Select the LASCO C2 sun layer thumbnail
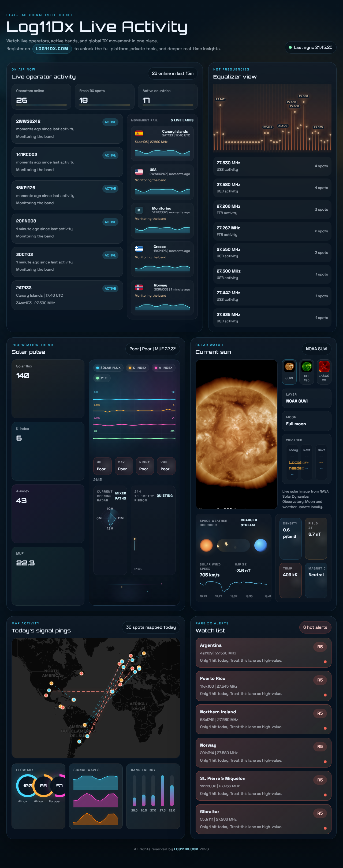The height and width of the screenshot is (868, 343). coord(324,372)
